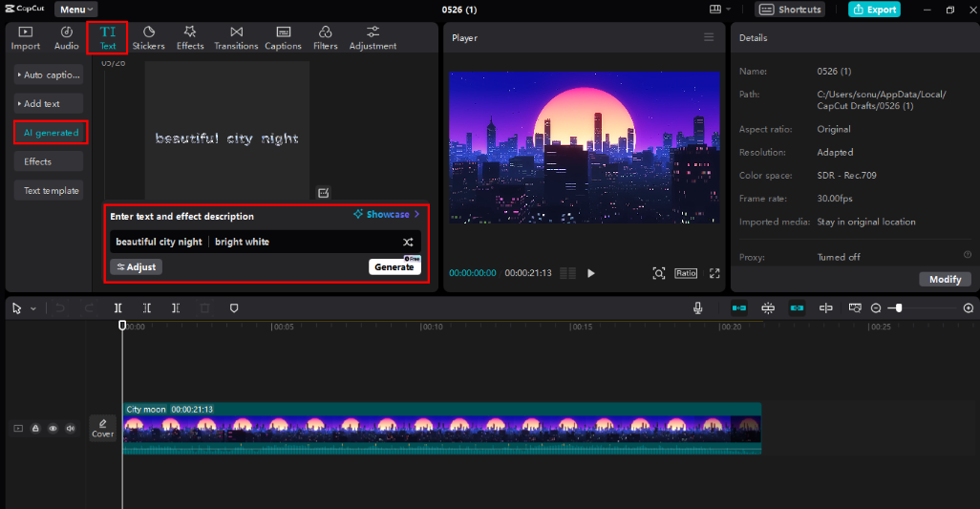Expand the Auto captions section
Viewport: 980px width, 509px height.
pos(49,74)
